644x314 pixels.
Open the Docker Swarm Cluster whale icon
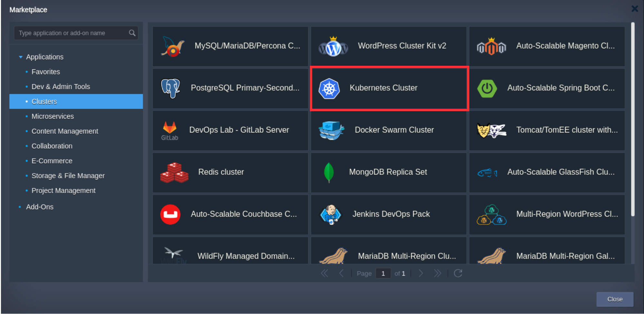tap(331, 130)
